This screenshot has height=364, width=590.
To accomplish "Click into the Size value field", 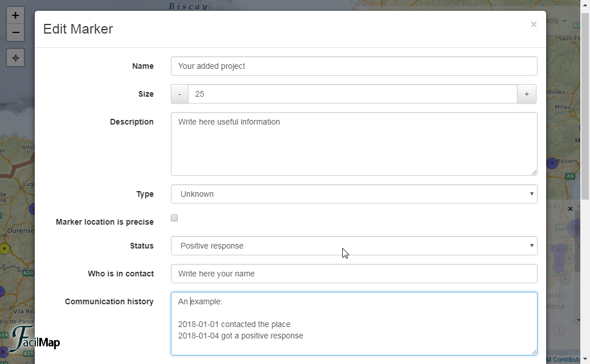I will click(x=352, y=94).
